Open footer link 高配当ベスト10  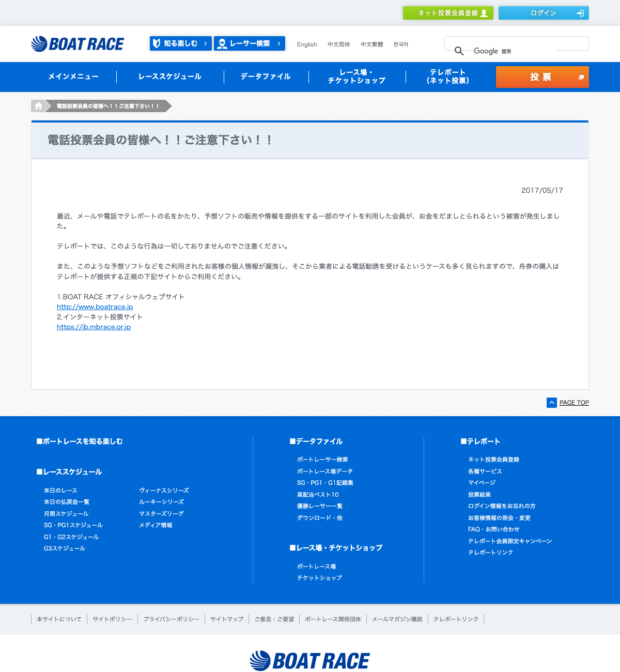click(x=318, y=495)
